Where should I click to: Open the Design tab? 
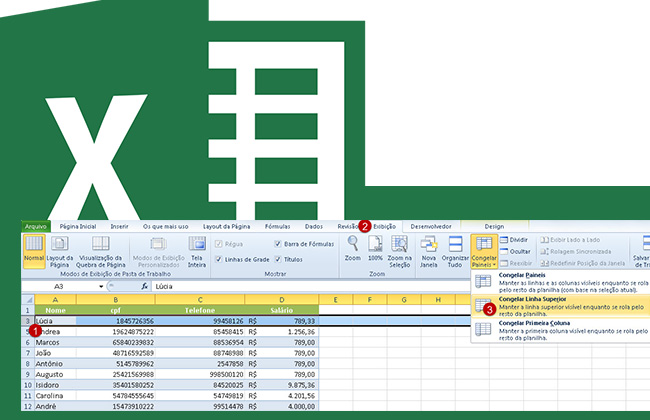(x=494, y=226)
